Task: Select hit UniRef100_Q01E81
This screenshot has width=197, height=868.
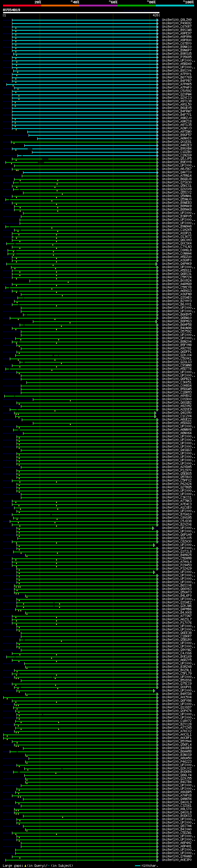Action: point(177,142)
